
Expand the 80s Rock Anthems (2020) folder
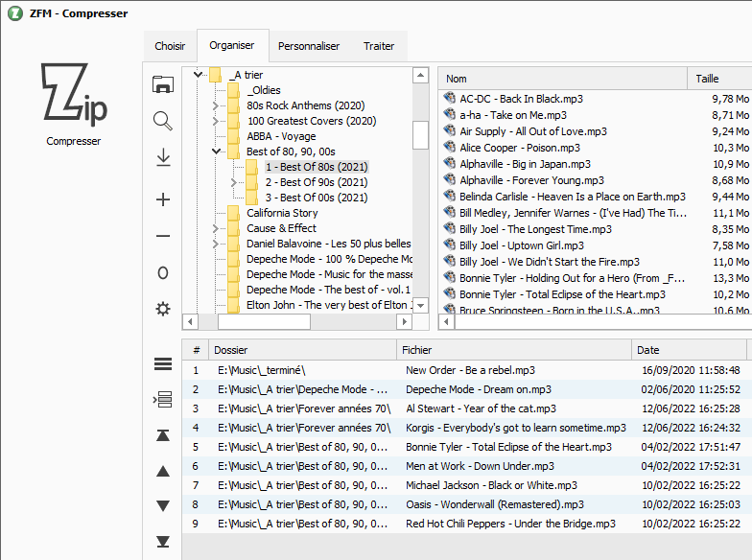215,105
